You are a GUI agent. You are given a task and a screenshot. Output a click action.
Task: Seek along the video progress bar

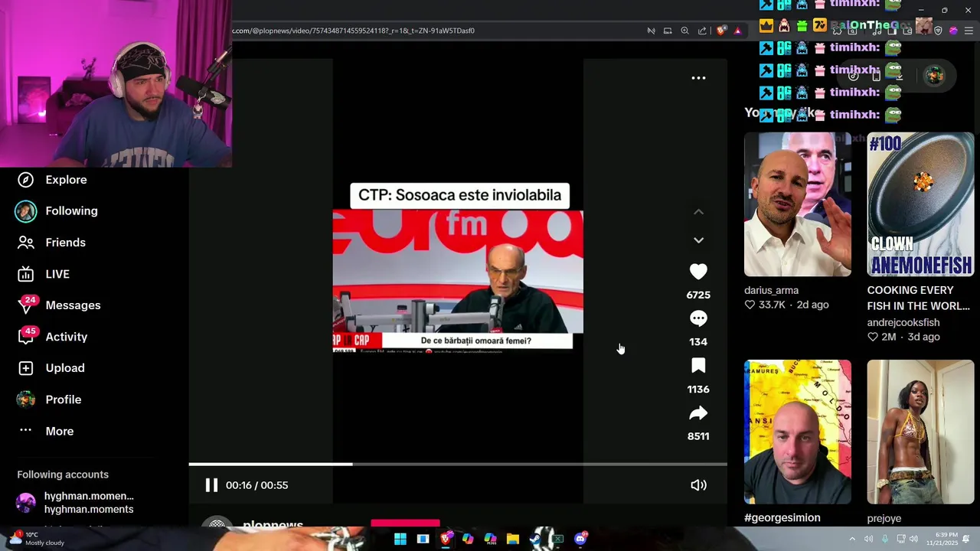tap(458, 464)
